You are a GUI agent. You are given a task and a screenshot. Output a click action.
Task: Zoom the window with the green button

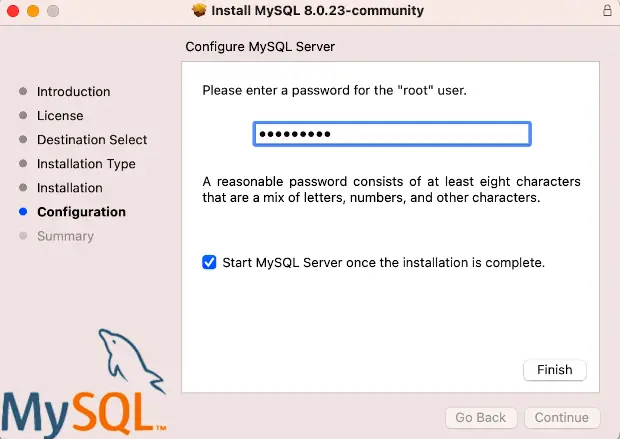pyautogui.click(x=52, y=11)
